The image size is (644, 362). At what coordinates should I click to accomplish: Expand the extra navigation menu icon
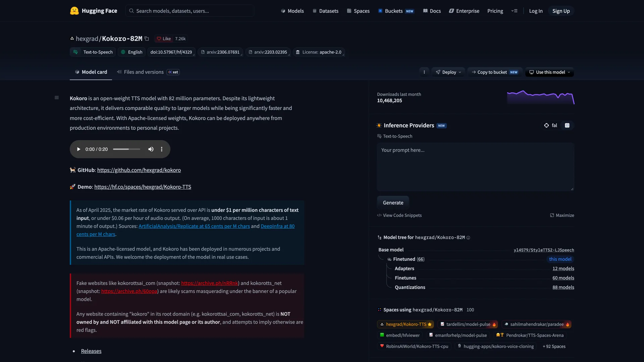(x=514, y=11)
